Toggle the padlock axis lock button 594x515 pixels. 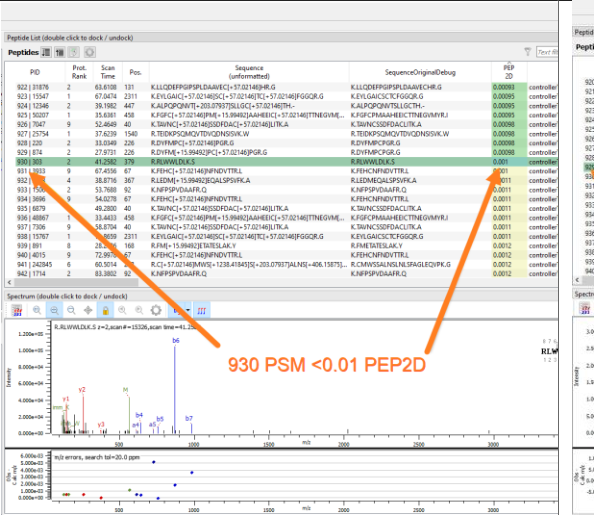[x=105, y=310]
